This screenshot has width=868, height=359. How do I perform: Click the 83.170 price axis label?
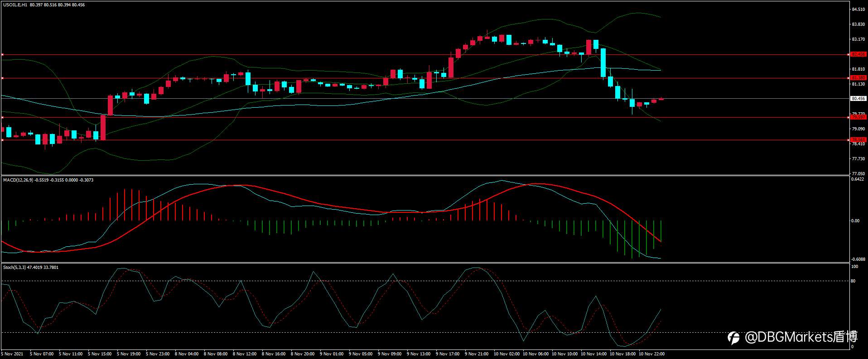[858, 39]
